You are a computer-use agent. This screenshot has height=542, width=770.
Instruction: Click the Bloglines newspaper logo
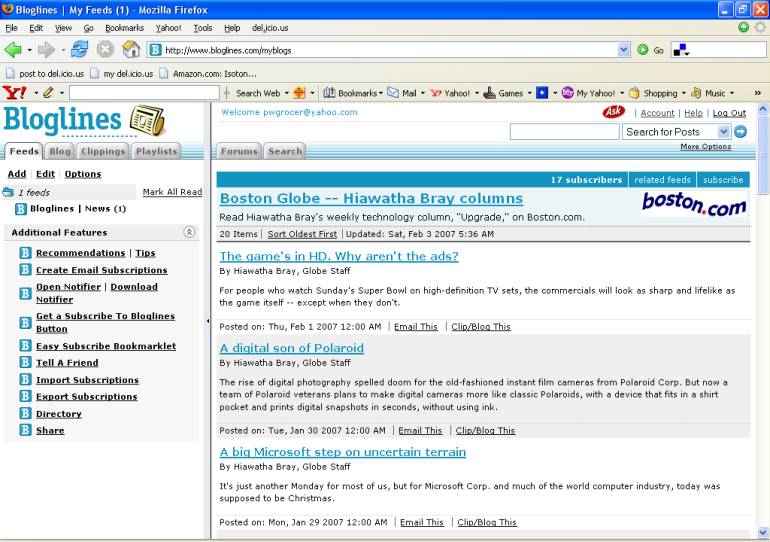[x=147, y=120]
